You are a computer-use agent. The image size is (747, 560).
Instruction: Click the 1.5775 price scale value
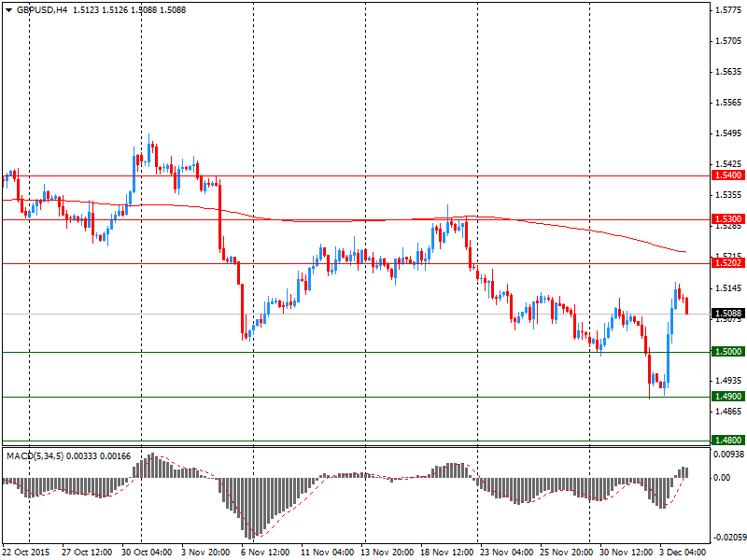pyautogui.click(x=728, y=10)
